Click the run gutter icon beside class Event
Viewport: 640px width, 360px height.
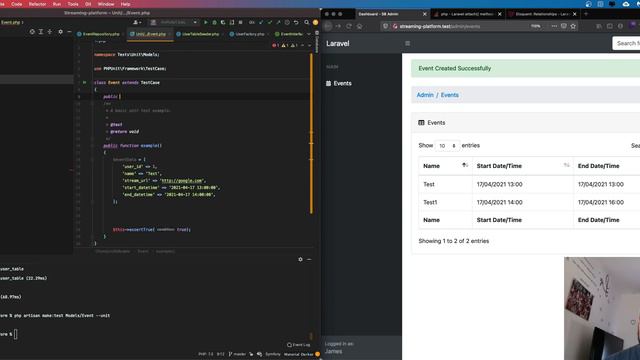(x=84, y=82)
